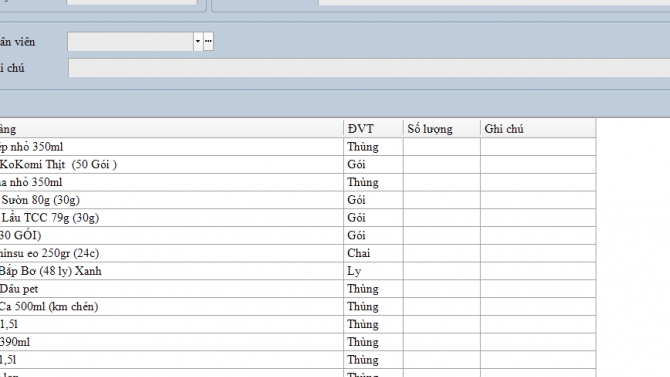This screenshot has height=377, width=670.
Task: Click Gói cell in Lẩu TCC 79g row
Action: tap(373, 218)
